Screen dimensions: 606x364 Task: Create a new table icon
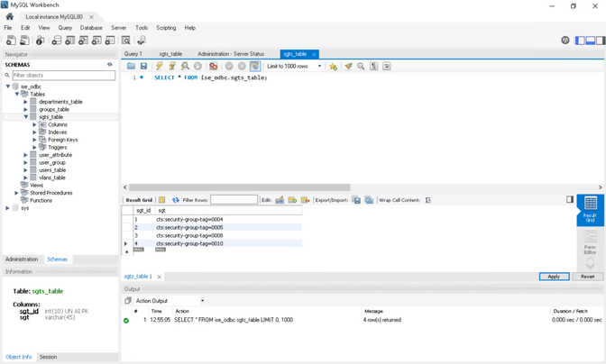[70, 40]
